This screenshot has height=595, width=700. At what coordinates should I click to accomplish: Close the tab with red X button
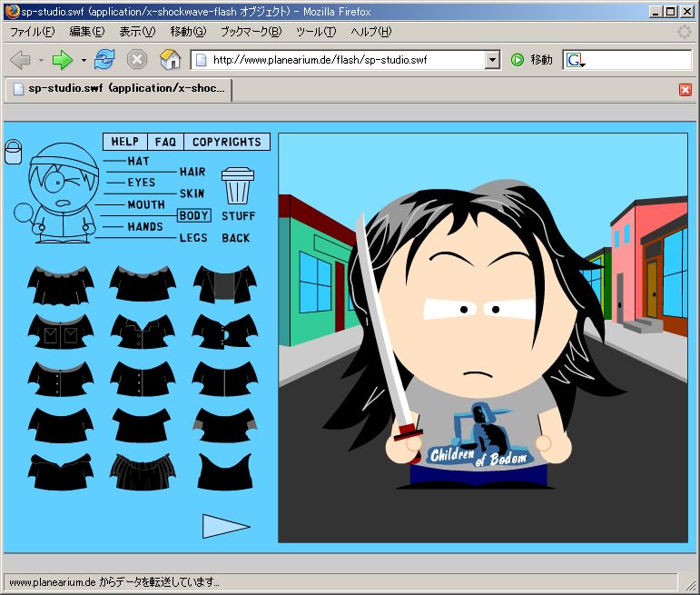pyautogui.click(x=685, y=90)
